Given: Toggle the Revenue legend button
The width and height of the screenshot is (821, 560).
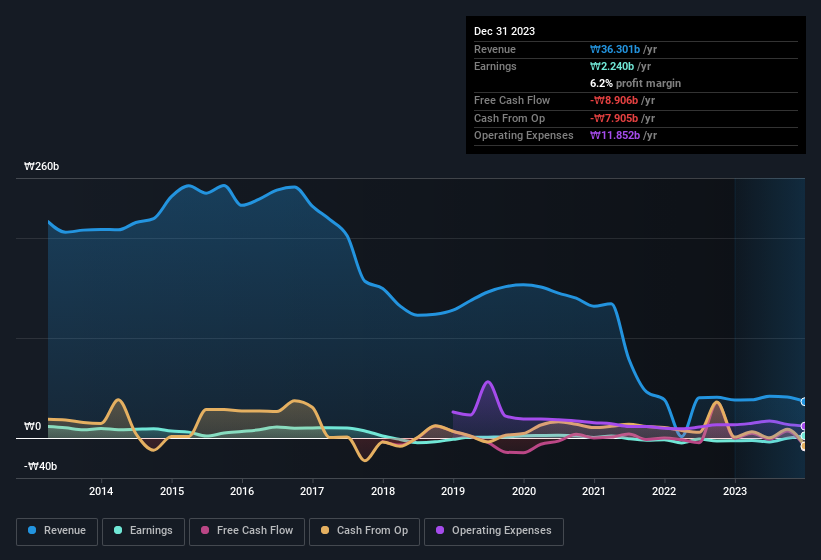Looking at the screenshot, I should pyautogui.click(x=57, y=531).
